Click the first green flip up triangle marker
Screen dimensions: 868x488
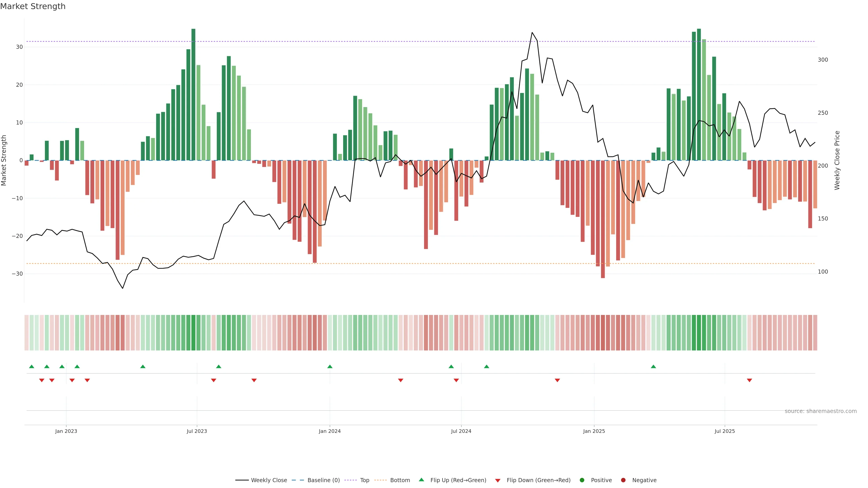click(x=32, y=366)
